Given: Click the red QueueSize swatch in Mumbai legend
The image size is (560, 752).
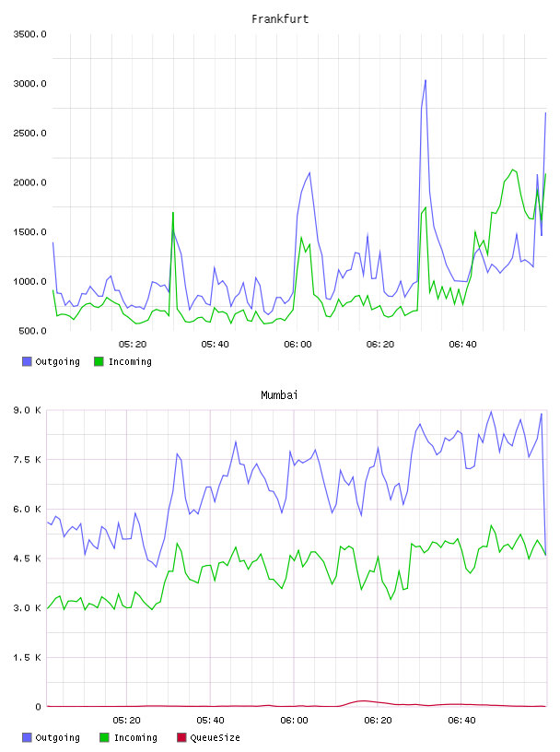Looking at the screenshot, I should tap(181, 737).
